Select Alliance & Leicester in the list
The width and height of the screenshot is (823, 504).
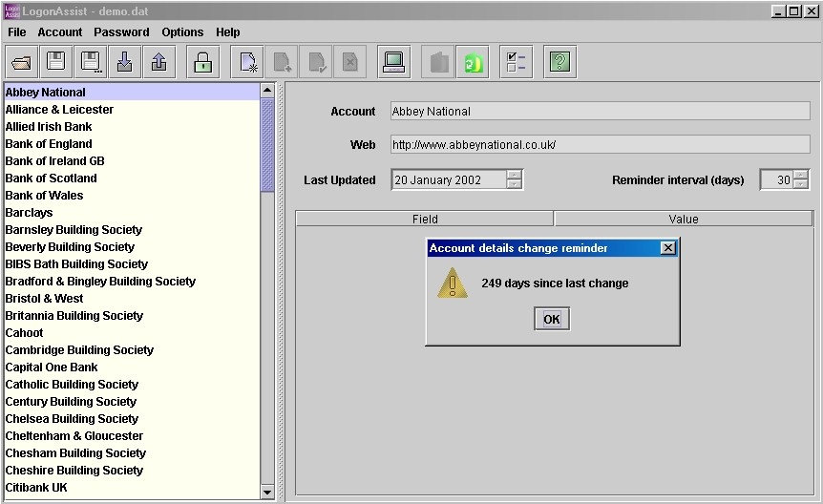133,109
